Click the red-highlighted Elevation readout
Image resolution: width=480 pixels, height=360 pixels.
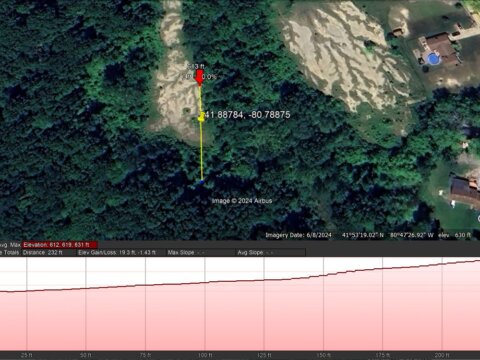click(60, 245)
